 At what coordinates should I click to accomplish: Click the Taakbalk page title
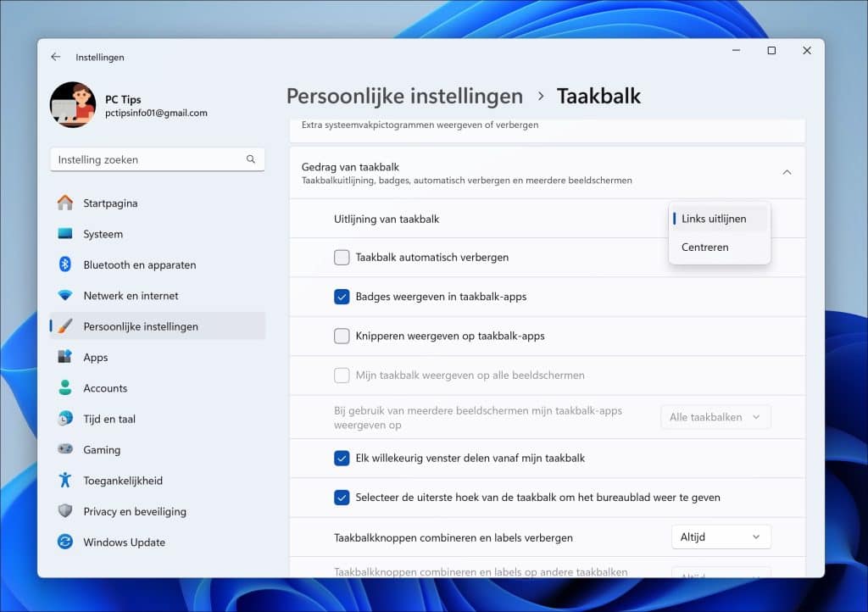pos(598,97)
